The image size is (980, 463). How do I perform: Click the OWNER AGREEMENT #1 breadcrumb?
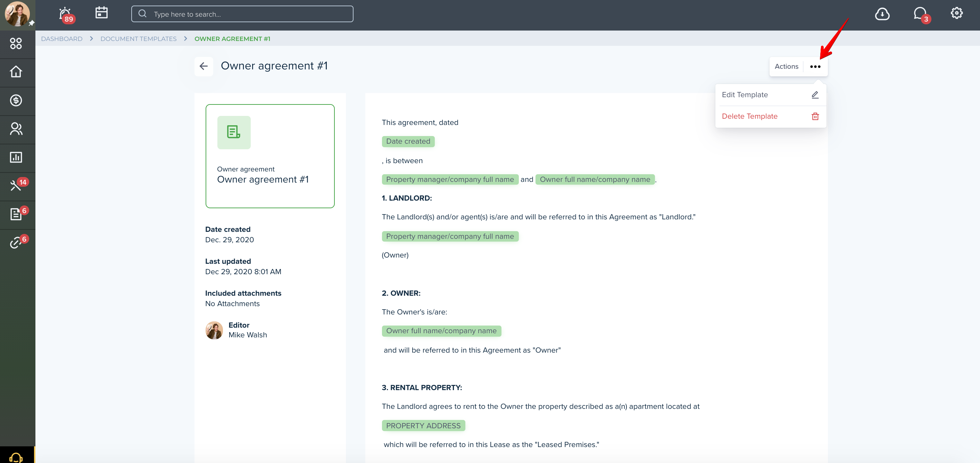tap(232, 39)
